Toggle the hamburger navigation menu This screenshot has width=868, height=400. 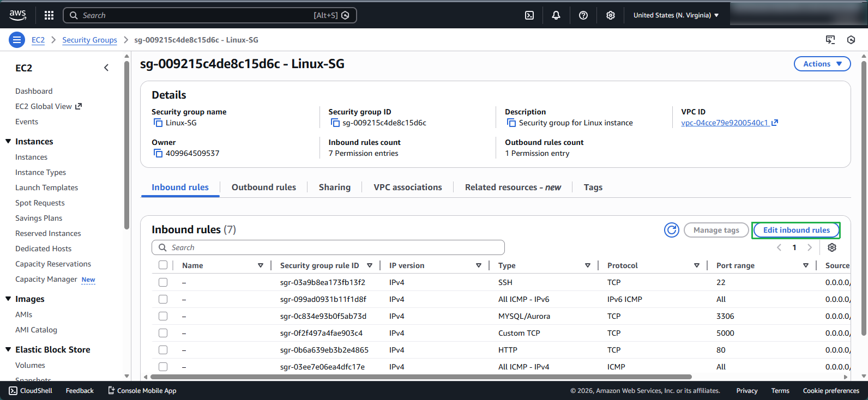point(17,40)
